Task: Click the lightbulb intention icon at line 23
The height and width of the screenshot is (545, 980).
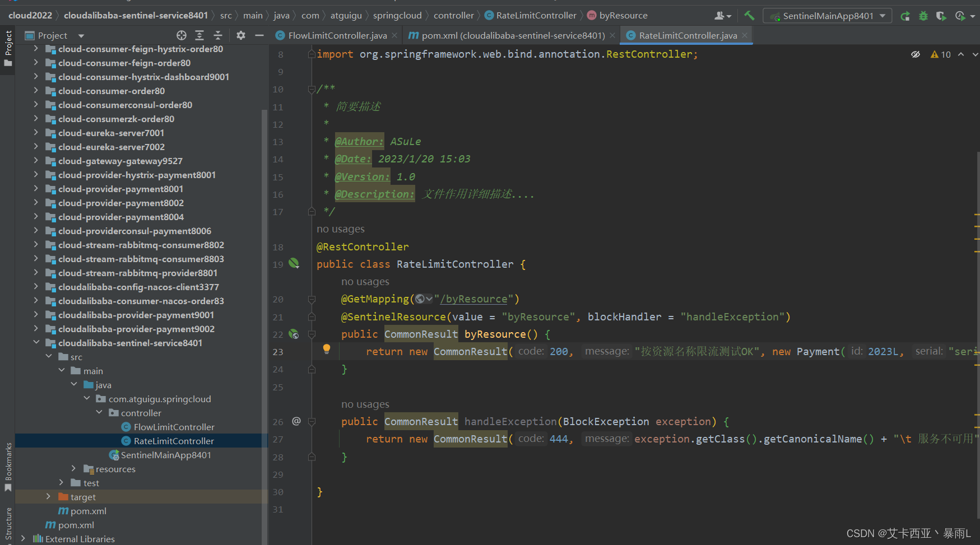Action: pyautogui.click(x=327, y=349)
